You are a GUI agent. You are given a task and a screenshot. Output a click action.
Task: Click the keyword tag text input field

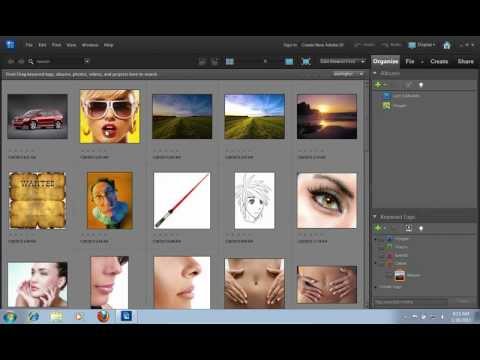[x=411, y=302]
